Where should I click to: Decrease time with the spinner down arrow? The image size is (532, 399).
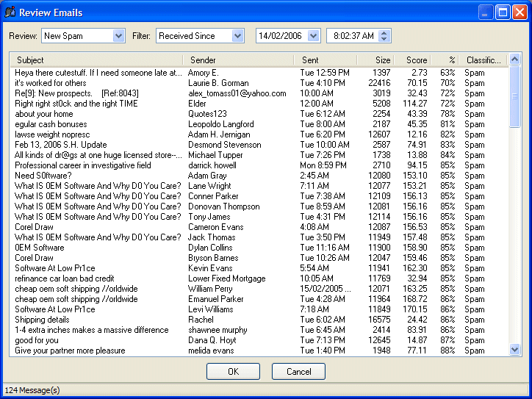point(384,39)
